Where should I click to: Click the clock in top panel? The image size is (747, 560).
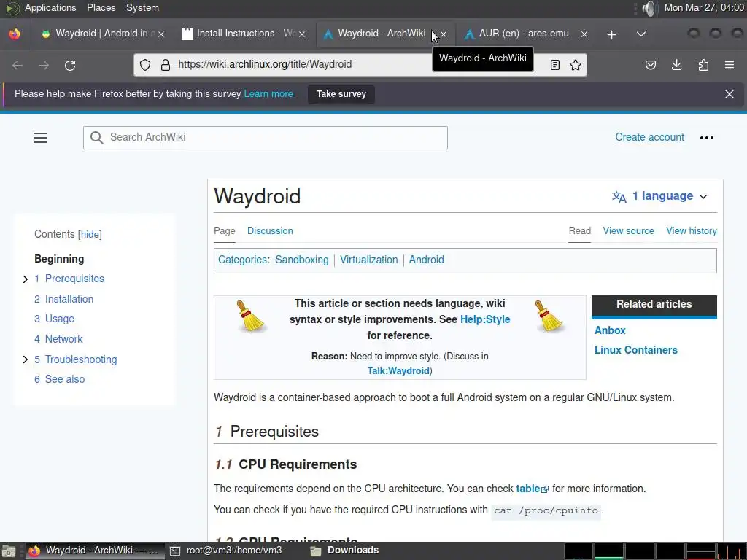[704, 7]
